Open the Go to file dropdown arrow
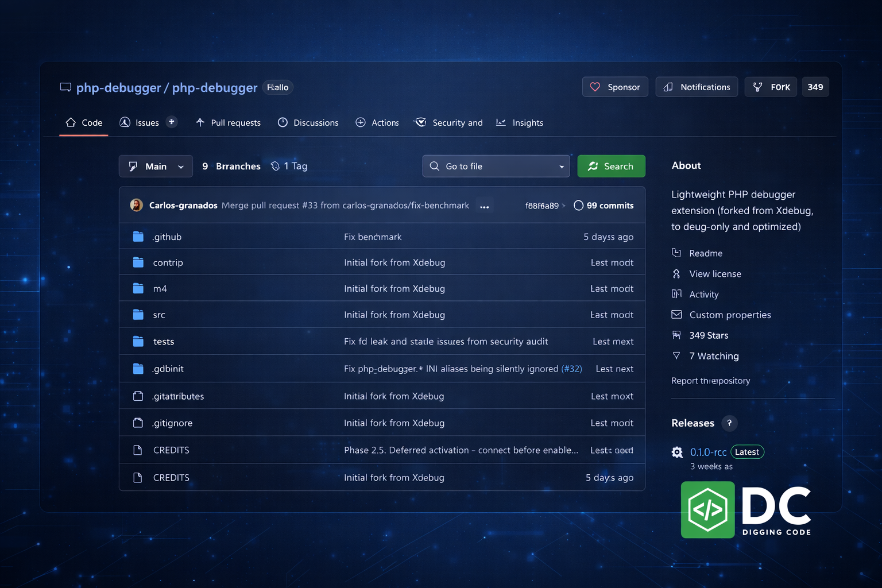The width and height of the screenshot is (882, 588). click(561, 167)
